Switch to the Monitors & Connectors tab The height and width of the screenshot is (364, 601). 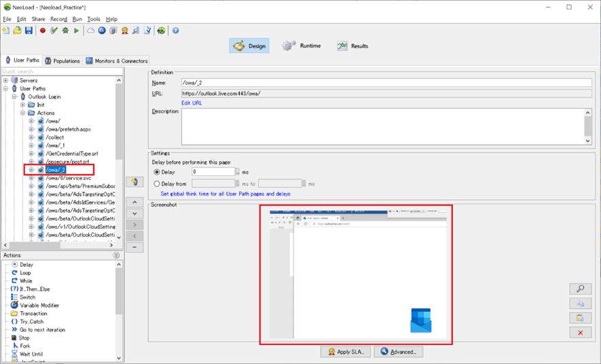(x=117, y=60)
